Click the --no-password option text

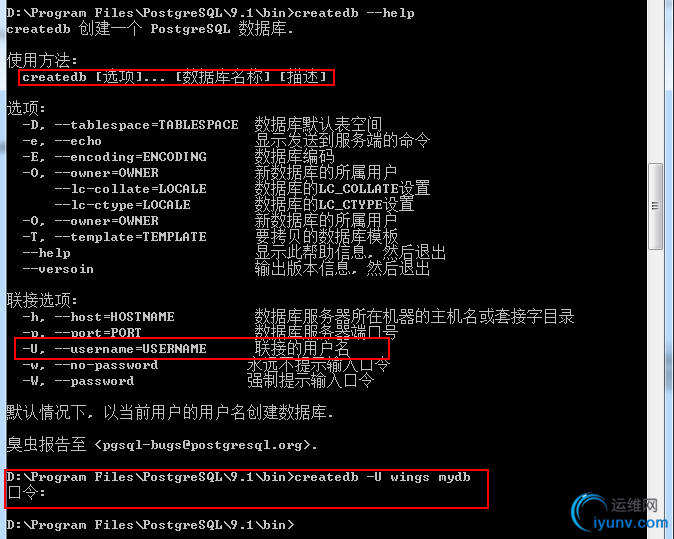click(x=107, y=365)
